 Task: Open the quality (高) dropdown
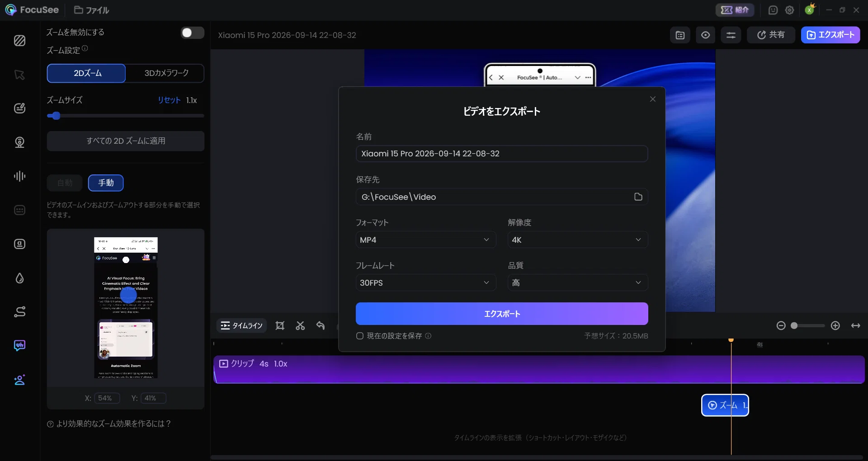coord(578,282)
